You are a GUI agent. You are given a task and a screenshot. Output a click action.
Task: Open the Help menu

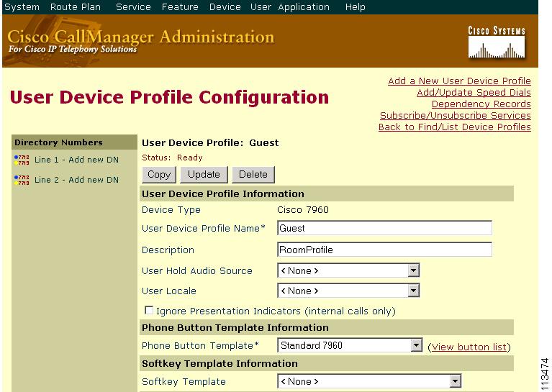tap(355, 6)
